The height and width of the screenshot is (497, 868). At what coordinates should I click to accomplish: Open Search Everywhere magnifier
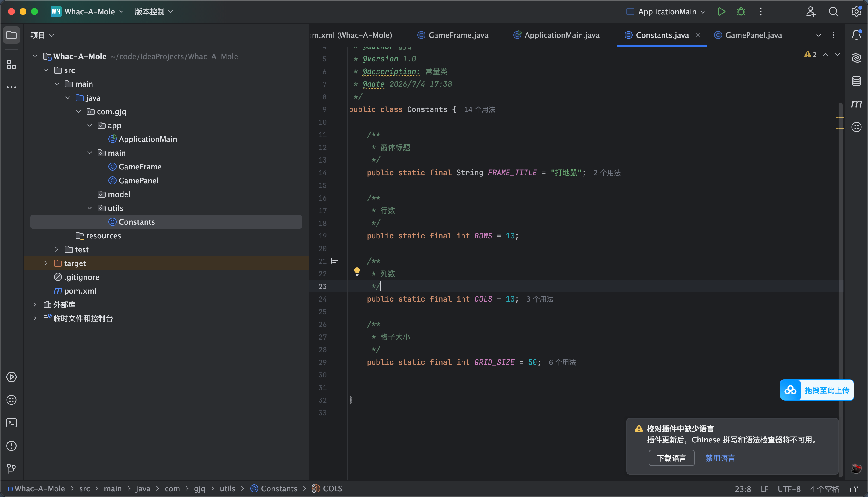(834, 11)
